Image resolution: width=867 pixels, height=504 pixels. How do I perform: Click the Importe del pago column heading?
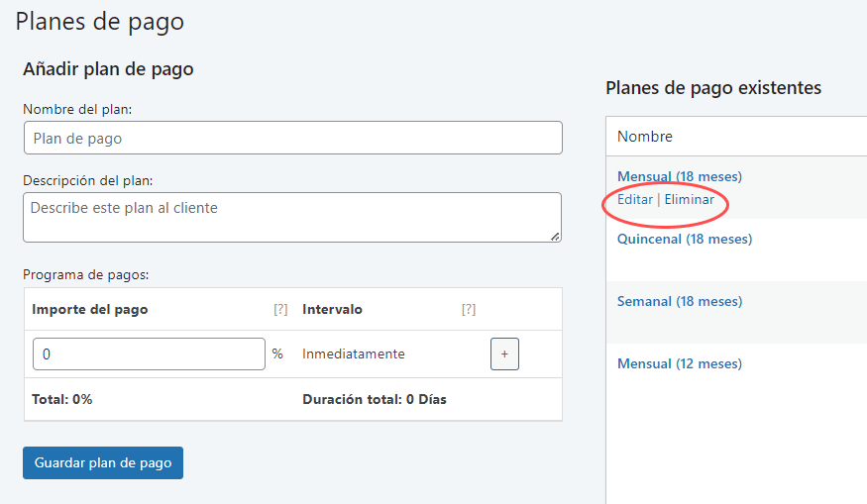[x=90, y=309]
